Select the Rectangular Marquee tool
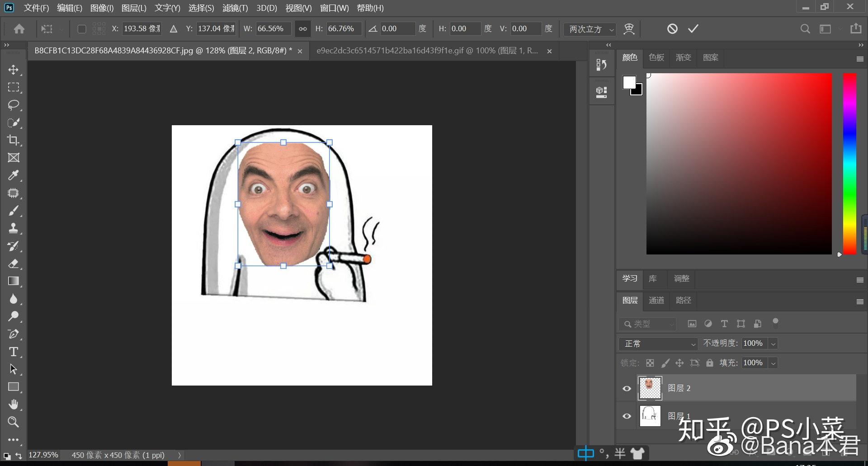868x466 pixels. 14,87
